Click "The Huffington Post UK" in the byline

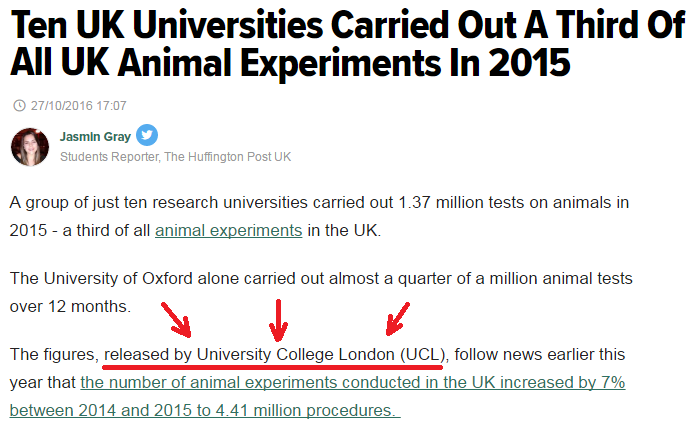(229, 157)
